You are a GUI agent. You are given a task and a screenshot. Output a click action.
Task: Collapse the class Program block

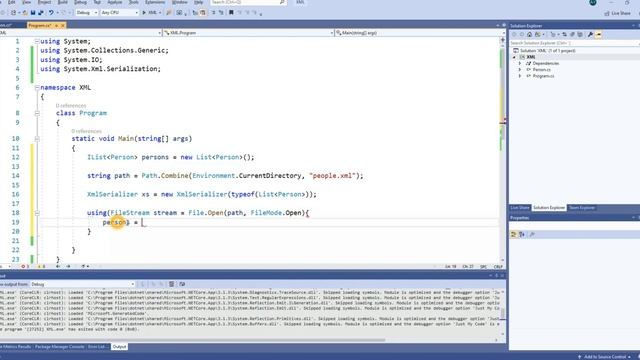[37, 113]
